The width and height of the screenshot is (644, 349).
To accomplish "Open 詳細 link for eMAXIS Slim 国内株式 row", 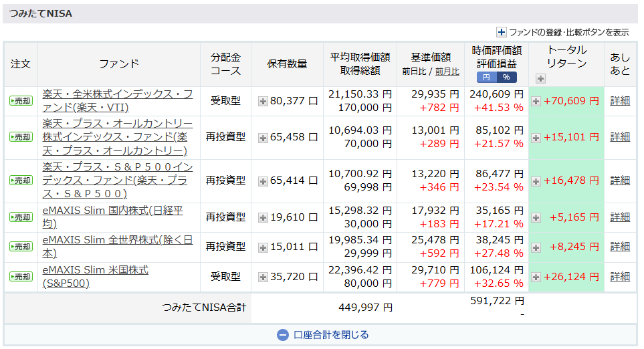I will (620, 217).
